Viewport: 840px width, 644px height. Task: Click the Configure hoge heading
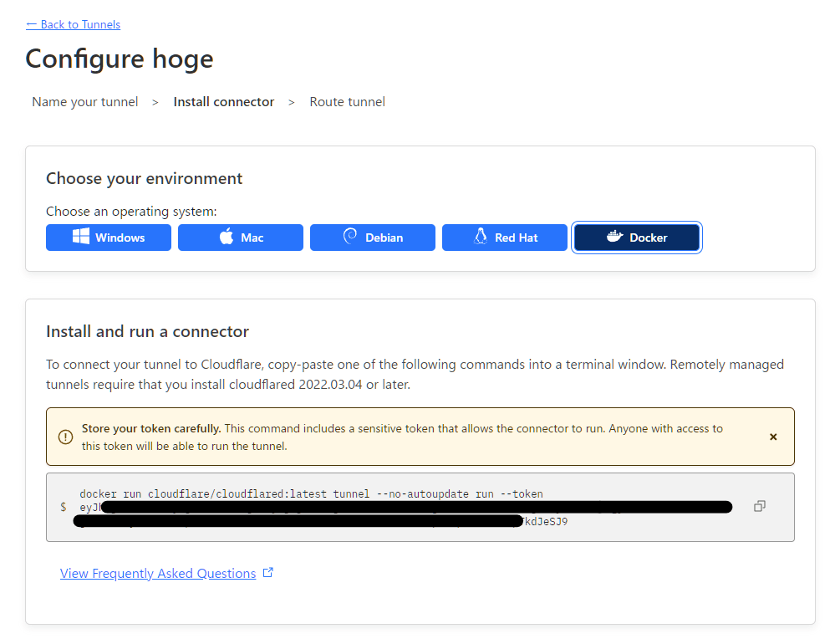pos(120,59)
